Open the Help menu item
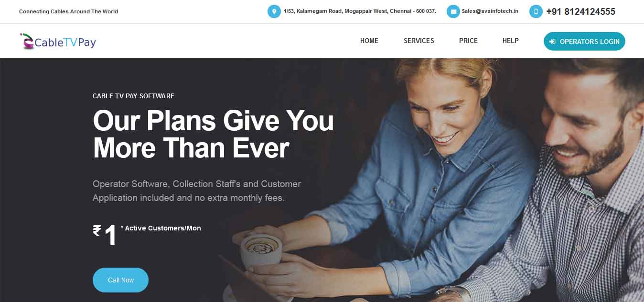 coord(511,41)
